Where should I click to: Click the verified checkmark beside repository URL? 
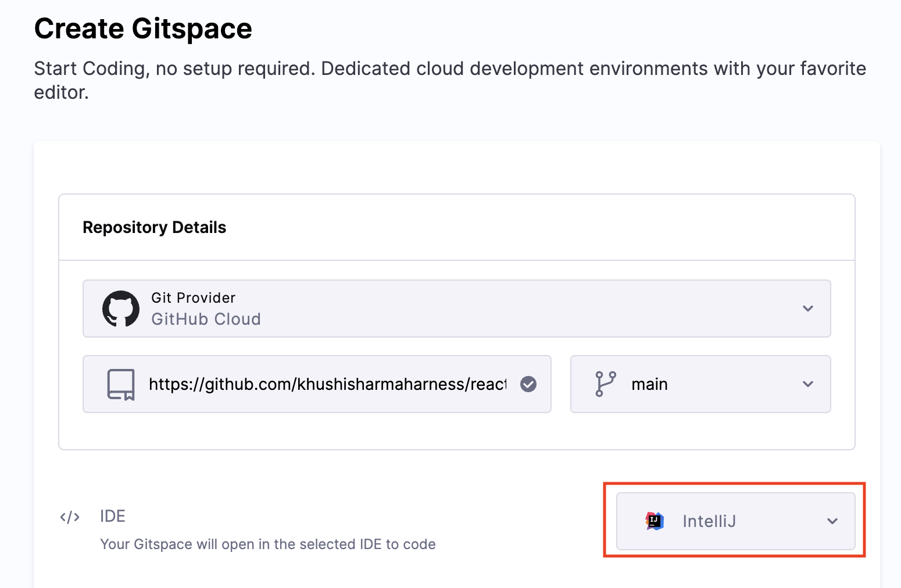click(528, 384)
